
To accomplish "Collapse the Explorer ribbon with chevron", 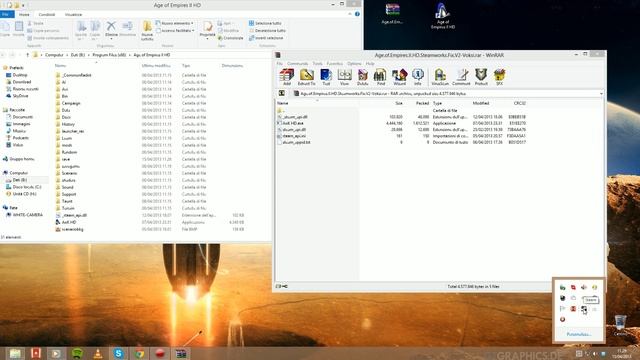I will click(350, 14).
